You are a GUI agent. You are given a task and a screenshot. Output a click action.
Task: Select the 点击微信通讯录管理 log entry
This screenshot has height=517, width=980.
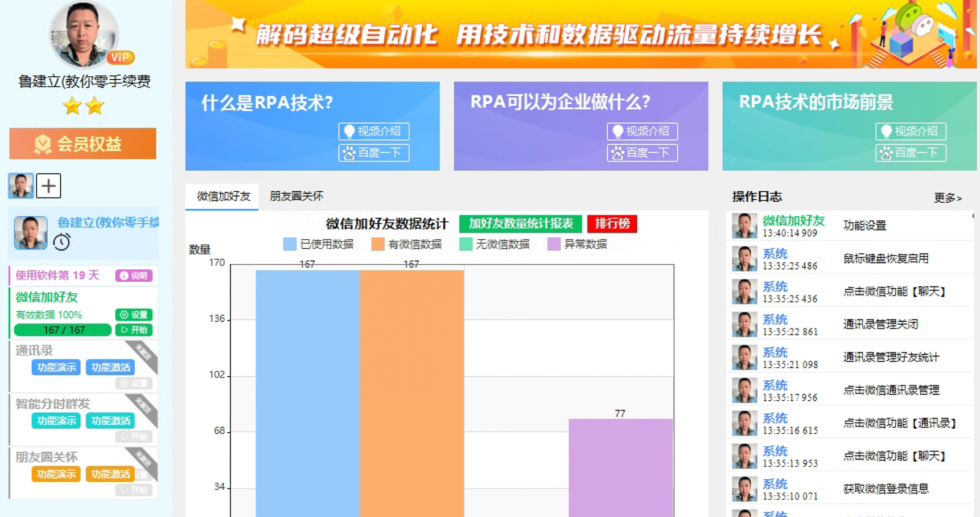pos(851,390)
